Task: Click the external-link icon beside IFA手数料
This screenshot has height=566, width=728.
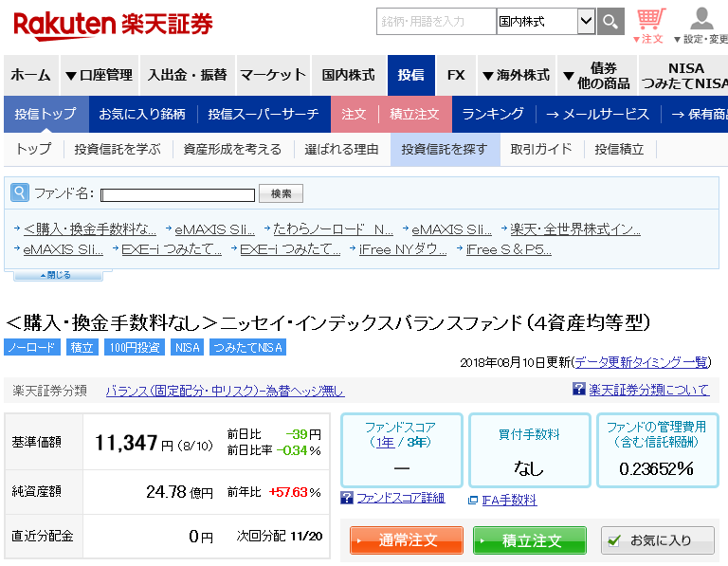Action: (473, 500)
